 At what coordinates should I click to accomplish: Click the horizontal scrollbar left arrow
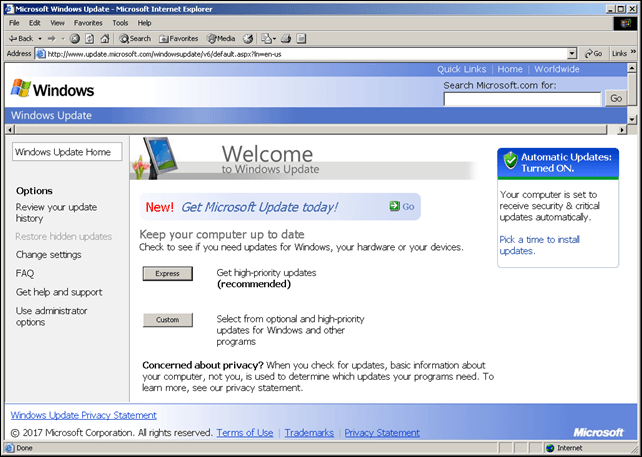[x=10, y=130]
